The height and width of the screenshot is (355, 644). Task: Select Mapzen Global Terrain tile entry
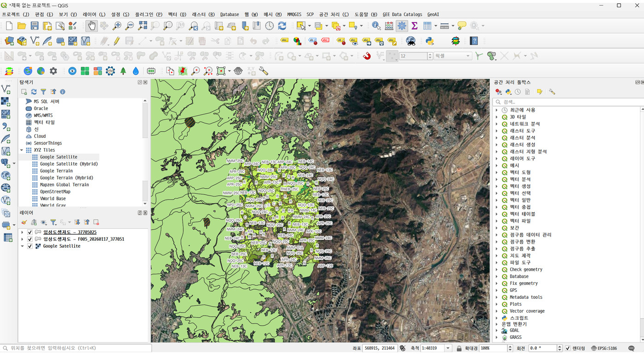click(x=64, y=185)
